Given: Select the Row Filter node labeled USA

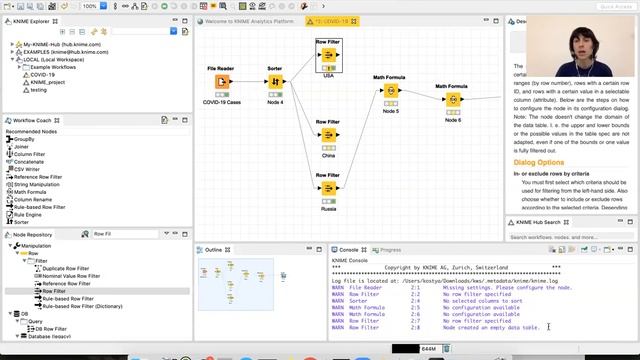Looking at the screenshot, I should 329,55.
